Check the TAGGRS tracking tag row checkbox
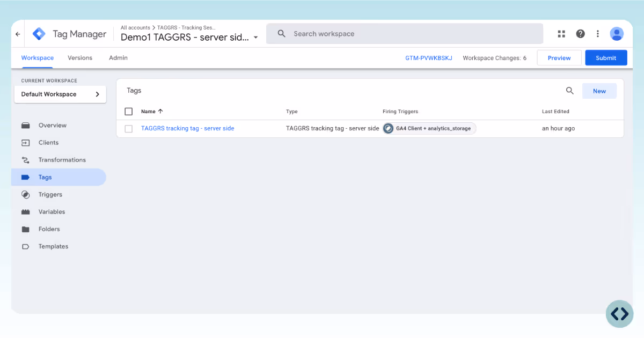644x338 pixels. coord(128,129)
